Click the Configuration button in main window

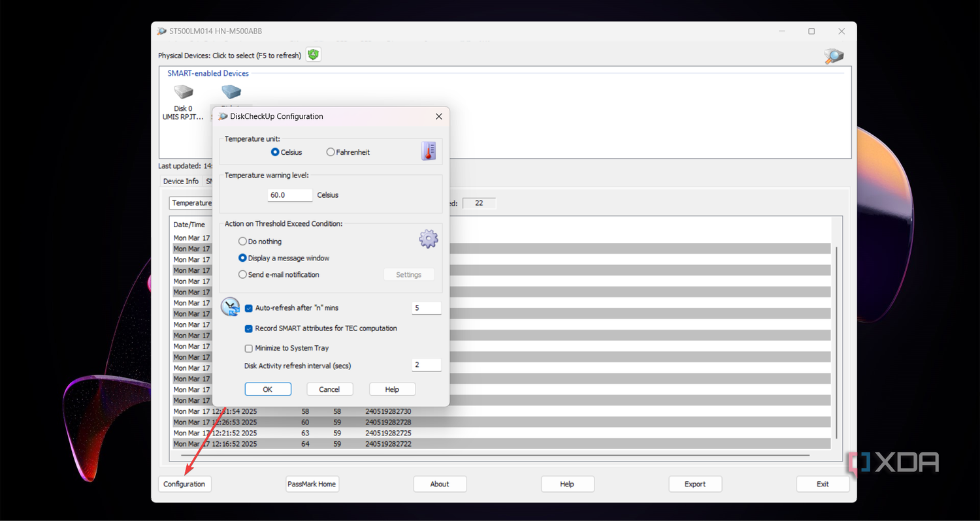tap(184, 484)
